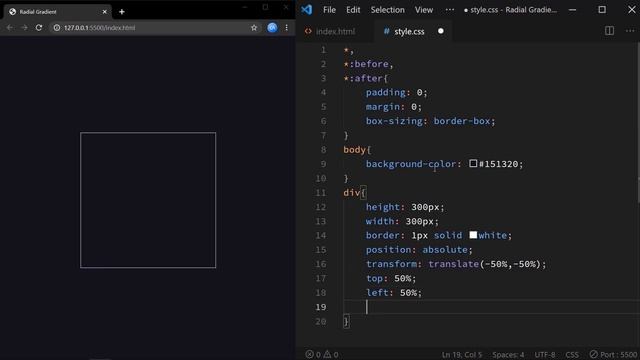Click the 'margin' property on line 5
640x360 pixels.
(382, 107)
